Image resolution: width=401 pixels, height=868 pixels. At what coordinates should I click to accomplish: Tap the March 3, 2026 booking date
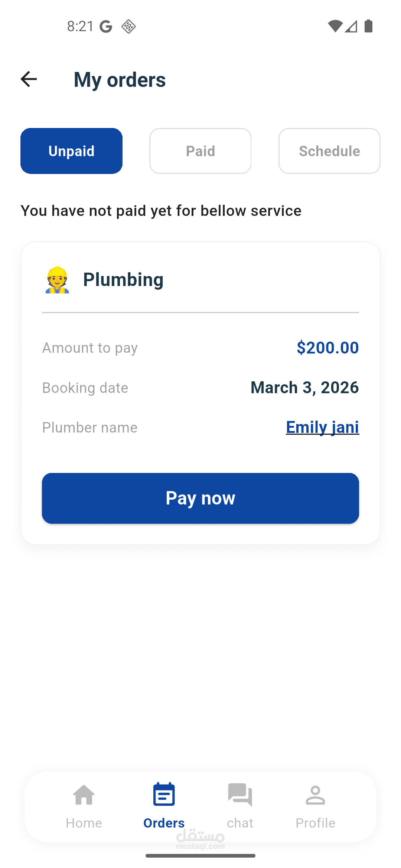304,388
